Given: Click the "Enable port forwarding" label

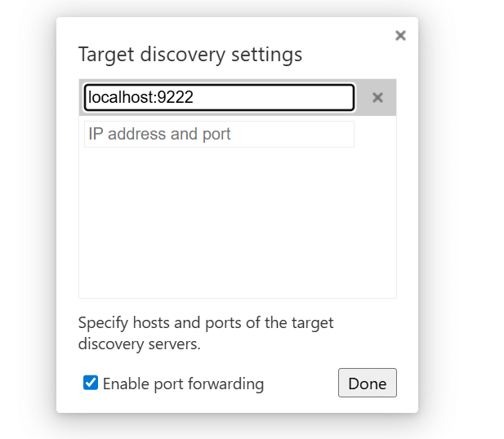Looking at the screenshot, I should pos(183,384).
